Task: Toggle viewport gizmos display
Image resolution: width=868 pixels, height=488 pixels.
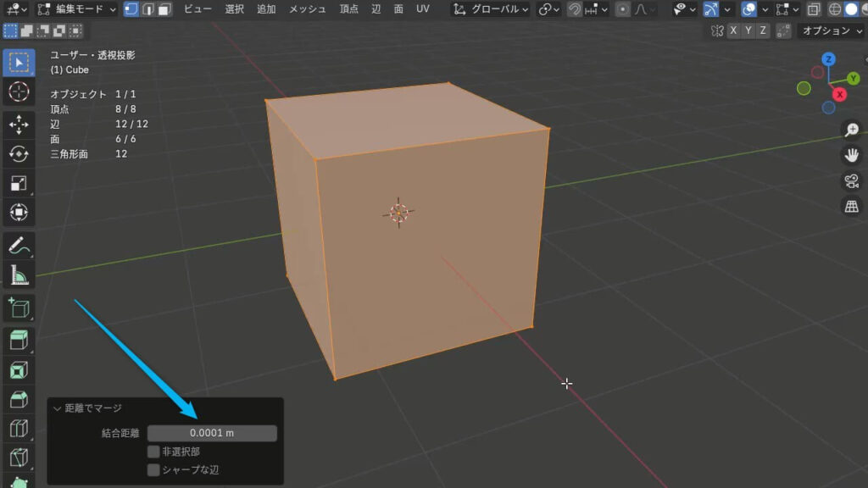Action: pyautogui.click(x=711, y=9)
